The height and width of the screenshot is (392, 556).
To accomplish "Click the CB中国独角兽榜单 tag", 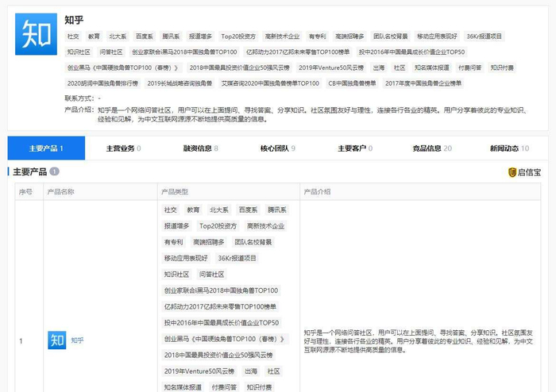I will tap(352, 83).
